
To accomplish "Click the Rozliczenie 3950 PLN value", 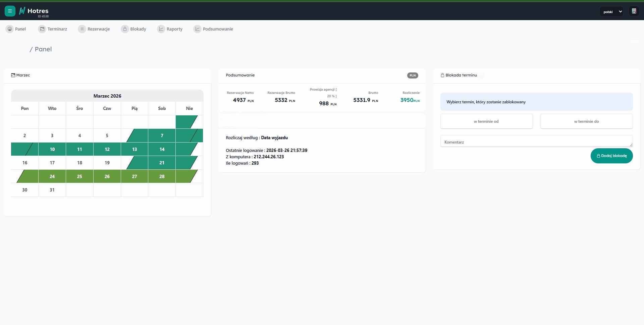I will click(410, 100).
